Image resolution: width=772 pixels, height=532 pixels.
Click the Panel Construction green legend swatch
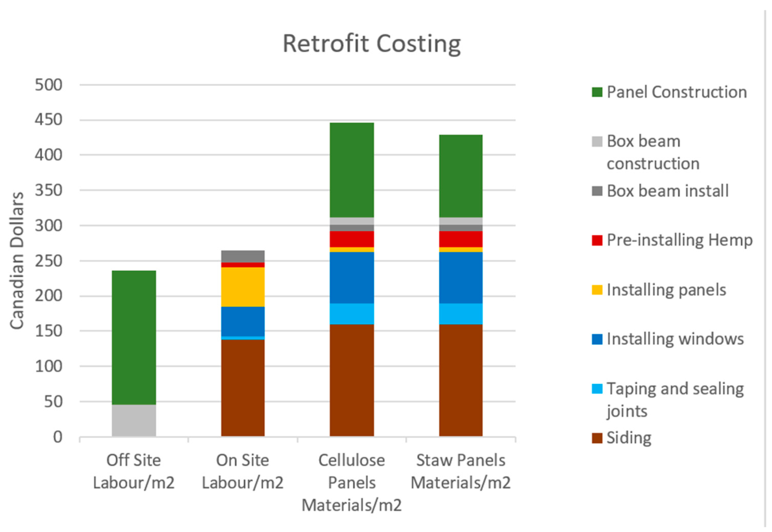[x=597, y=92]
